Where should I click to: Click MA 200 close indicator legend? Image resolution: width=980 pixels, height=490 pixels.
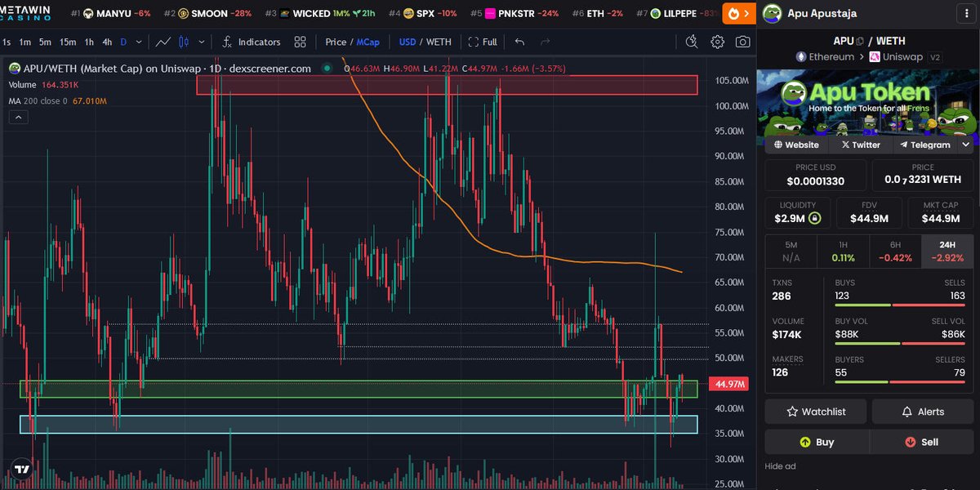click(57, 100)
